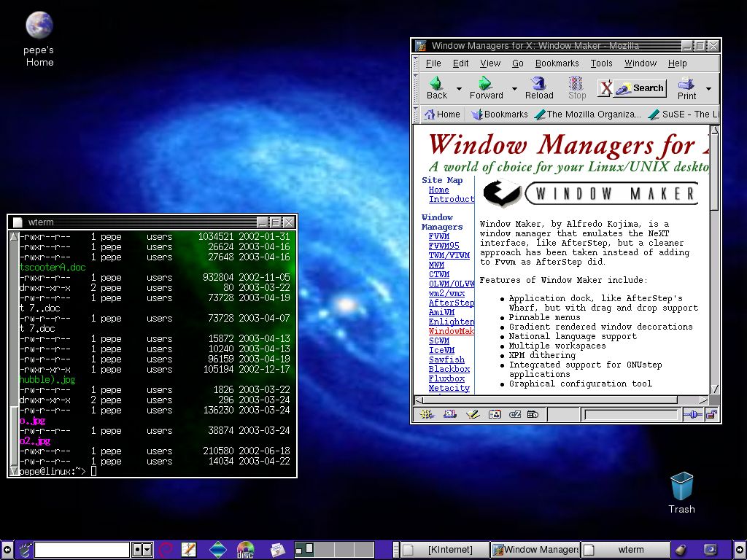Click the mouse tray icon in panel
The width and height of the screenshot is (747, 560).
point(681,550)
